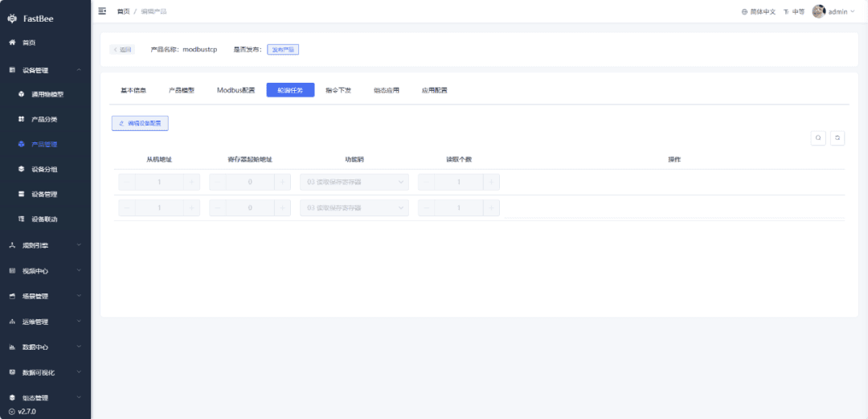Viewport: 868px width, 419px height.
Task: Increase 读取个数 in the first row
Action: tap(492, 182)
